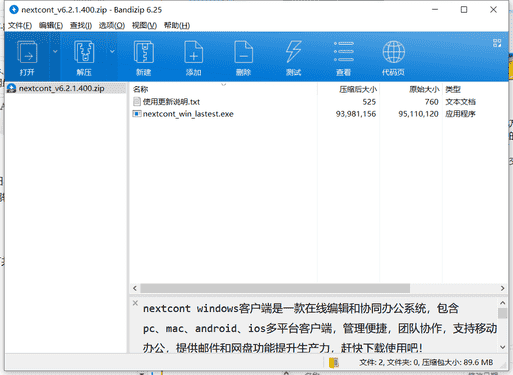Open the 选项(O) menu

pyautogui.click(x=112, y=25)
